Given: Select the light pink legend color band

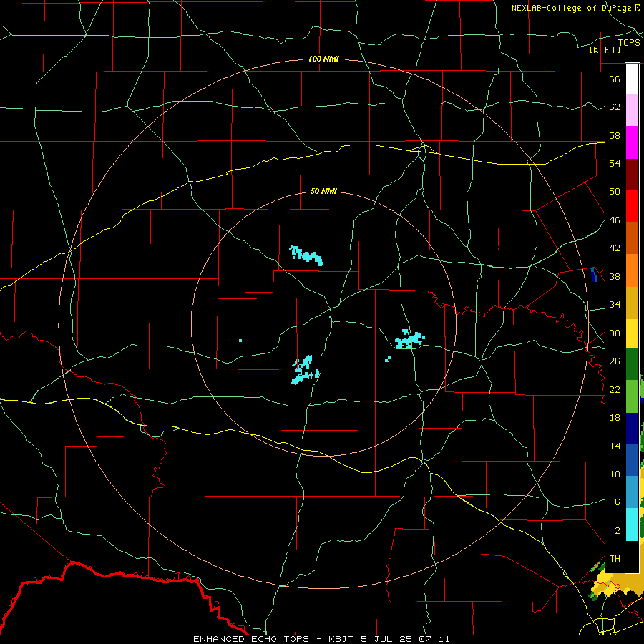Looking at the screenshot, I should pyautogui.click(x=632, y=110).
